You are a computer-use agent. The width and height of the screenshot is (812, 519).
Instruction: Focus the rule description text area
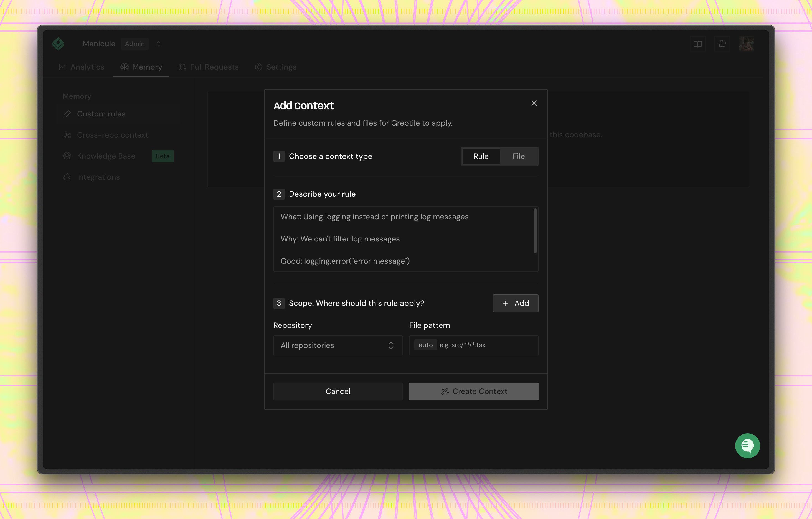[x=406, y=239]
